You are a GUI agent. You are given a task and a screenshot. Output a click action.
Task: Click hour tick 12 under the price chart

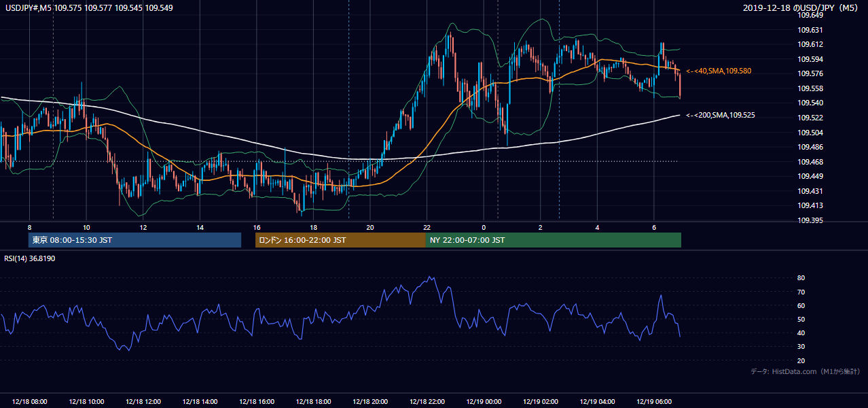point(143,226)
